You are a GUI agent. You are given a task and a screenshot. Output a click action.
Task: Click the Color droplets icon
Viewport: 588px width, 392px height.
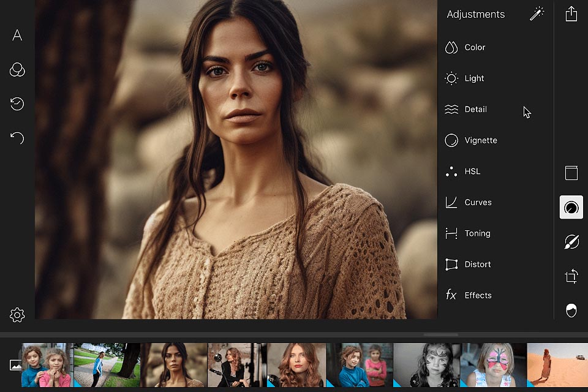coord(451,47)
